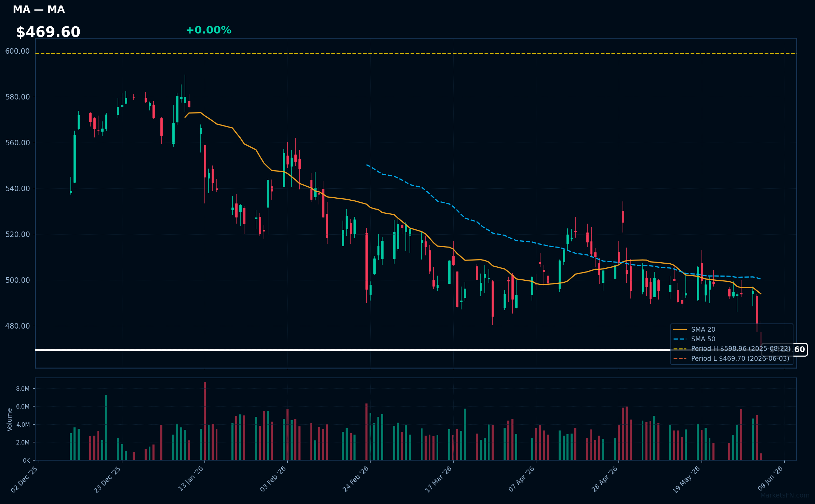
Task: Click the 09 Jun '26 date label
Action: click(x=770, y=478)
